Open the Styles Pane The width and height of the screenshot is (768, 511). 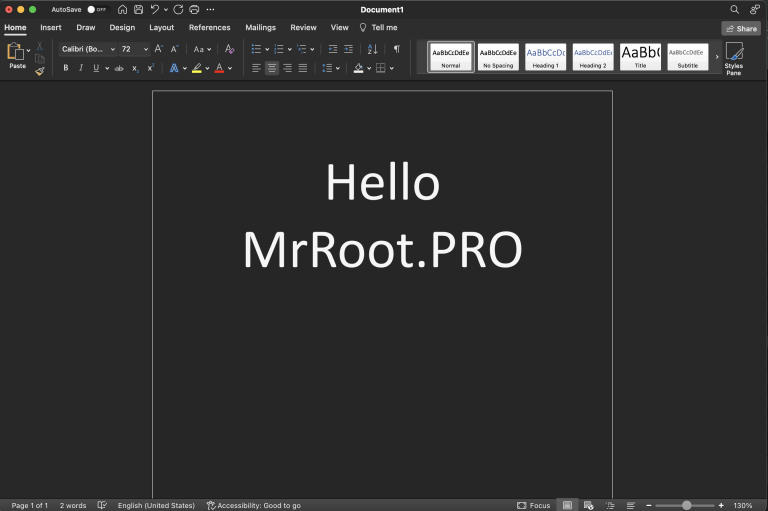[x=734, y=57]
